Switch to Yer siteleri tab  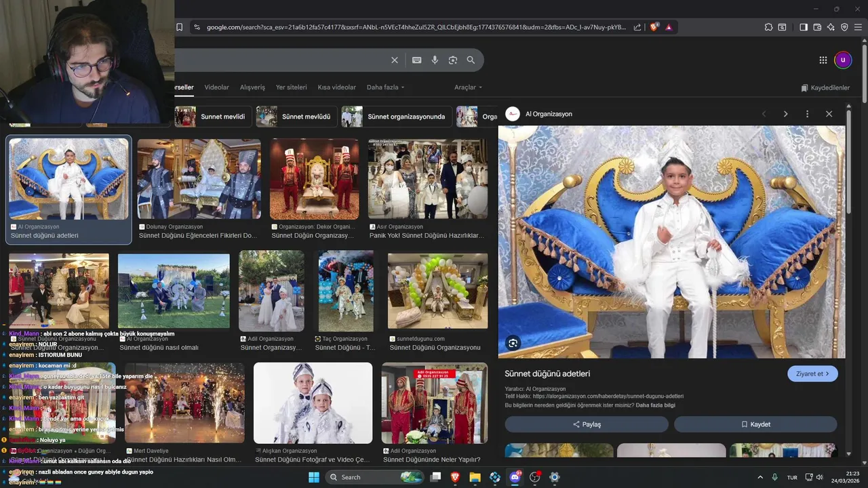pos(291,87)
